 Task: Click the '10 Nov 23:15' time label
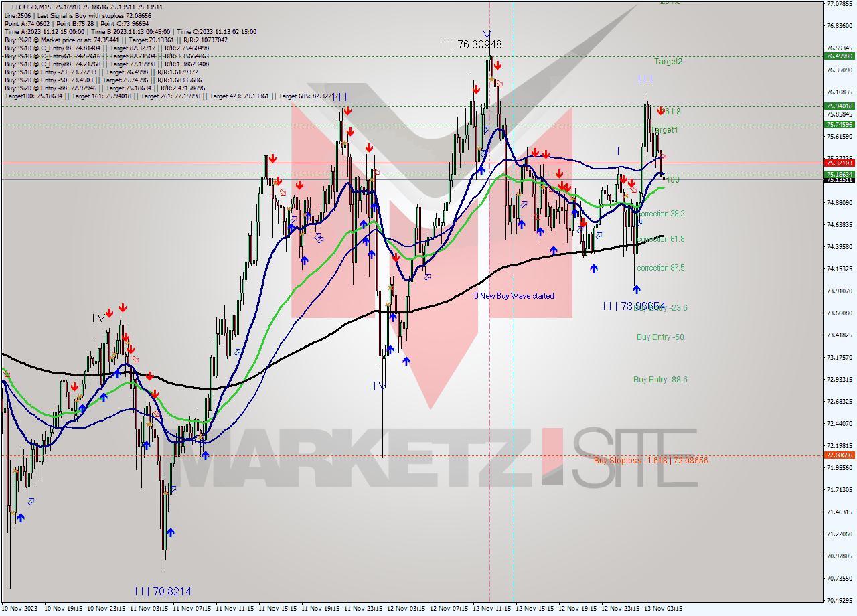click(x=106, y=609)
